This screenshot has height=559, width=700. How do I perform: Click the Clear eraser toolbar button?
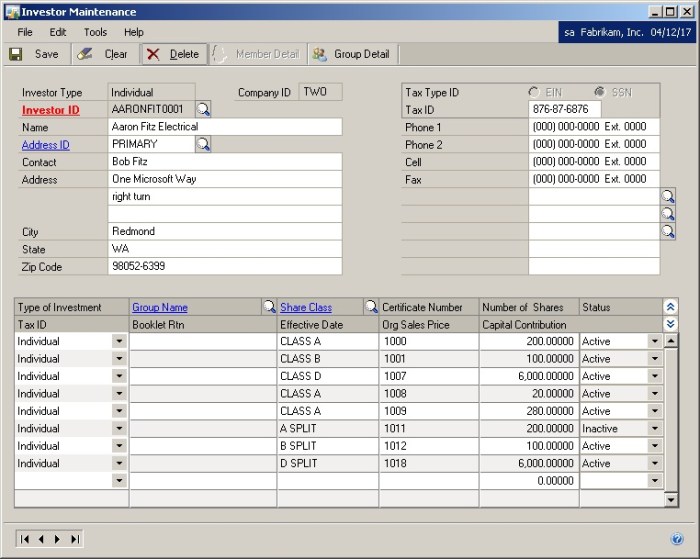coord(104,54)
